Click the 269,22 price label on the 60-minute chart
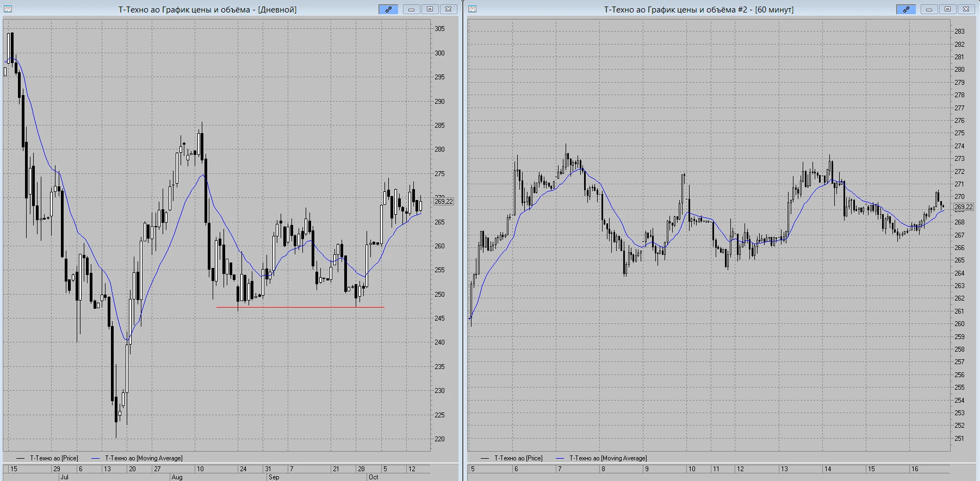The height and width of the screenshot is (481, 980). [x=964, y=207]
